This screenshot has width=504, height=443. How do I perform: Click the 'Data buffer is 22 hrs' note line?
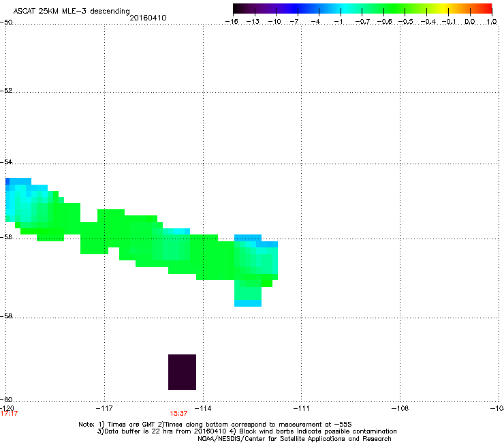247,431
